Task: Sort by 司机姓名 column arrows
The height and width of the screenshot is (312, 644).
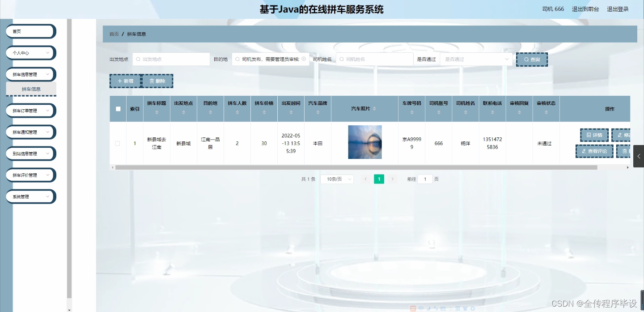Action: click(465, 112)
